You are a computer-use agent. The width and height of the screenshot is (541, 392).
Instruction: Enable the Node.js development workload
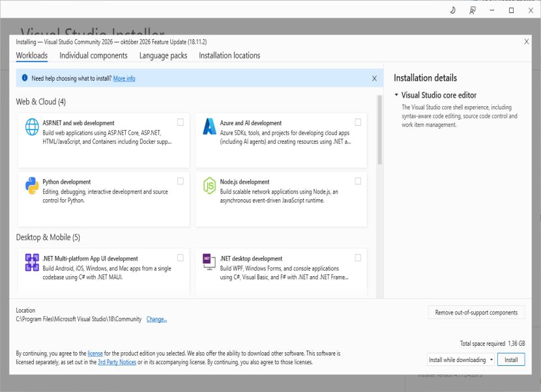(358, 181)
